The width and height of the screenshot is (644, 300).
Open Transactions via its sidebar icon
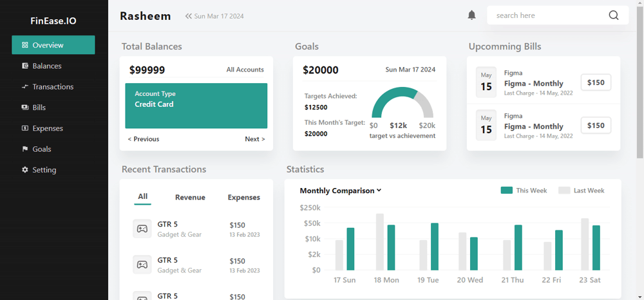pos(25,86)
